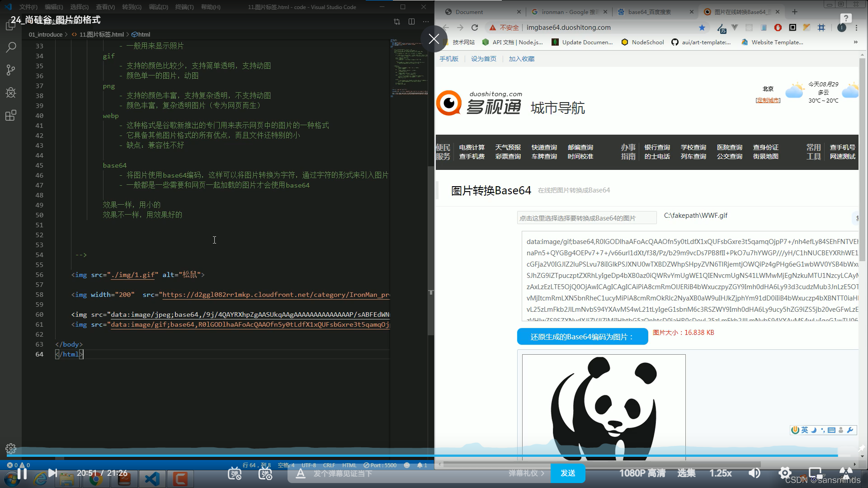
Task: Open NodeSchool bookmark
Action: coord(642,42)
